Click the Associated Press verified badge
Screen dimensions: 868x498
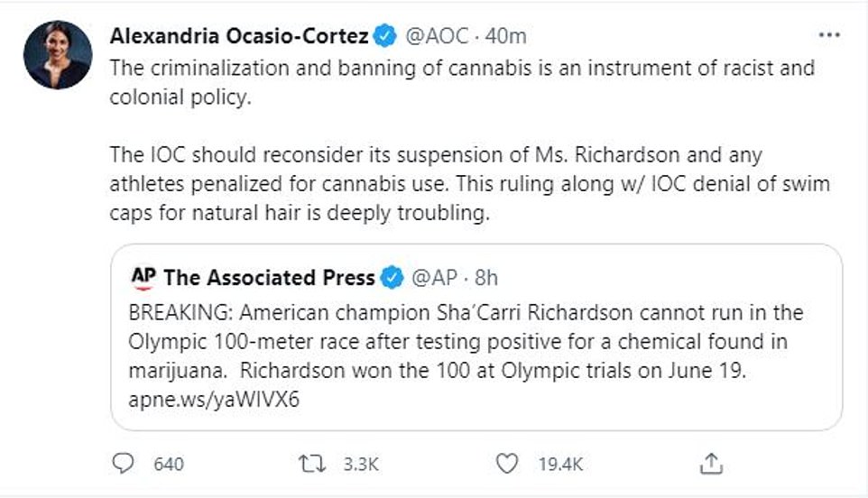[392, 277]
